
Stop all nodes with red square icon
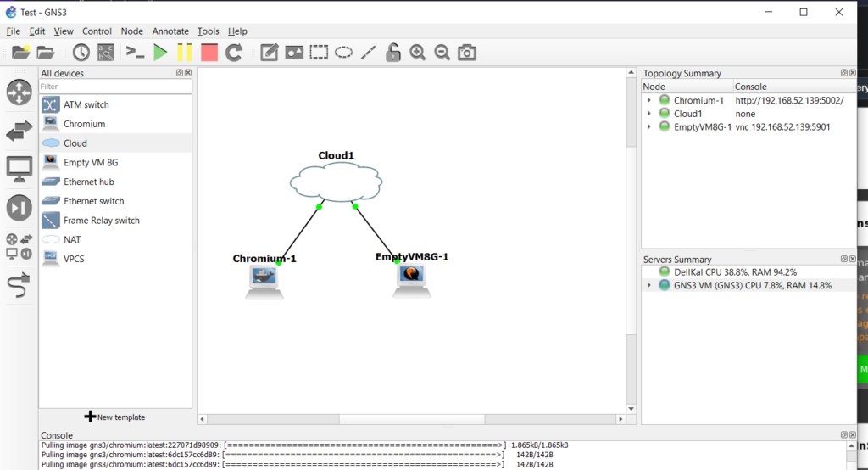209,53
